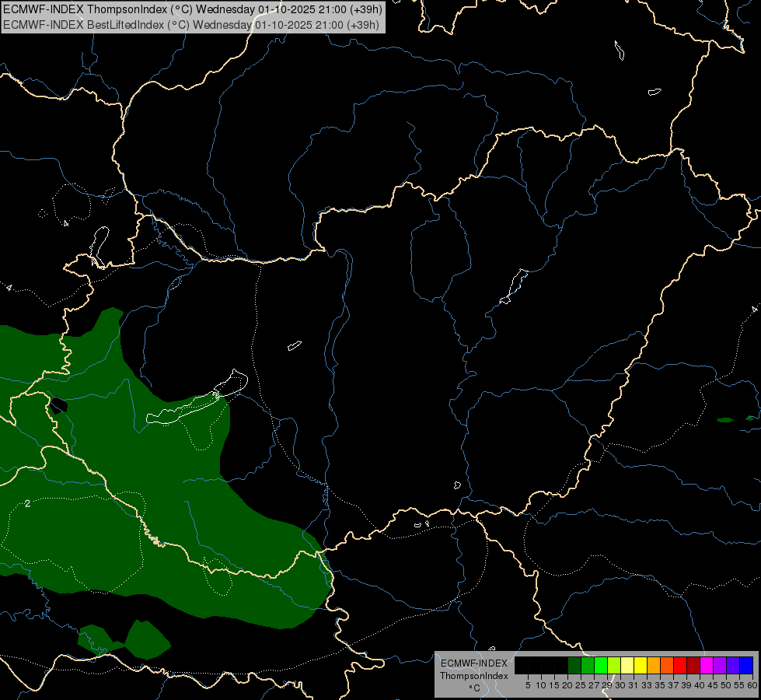761x700 pixels.
Task: Click the purple 45–50 legend swatch
Action: click(x=720, y=665)
